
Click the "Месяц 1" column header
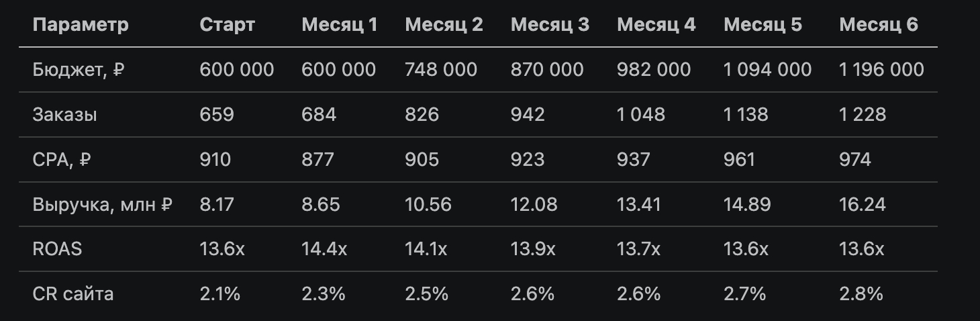[x=340, y=25]
